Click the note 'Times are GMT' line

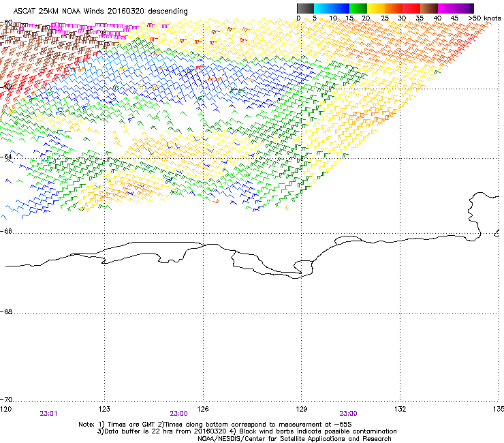215,425
